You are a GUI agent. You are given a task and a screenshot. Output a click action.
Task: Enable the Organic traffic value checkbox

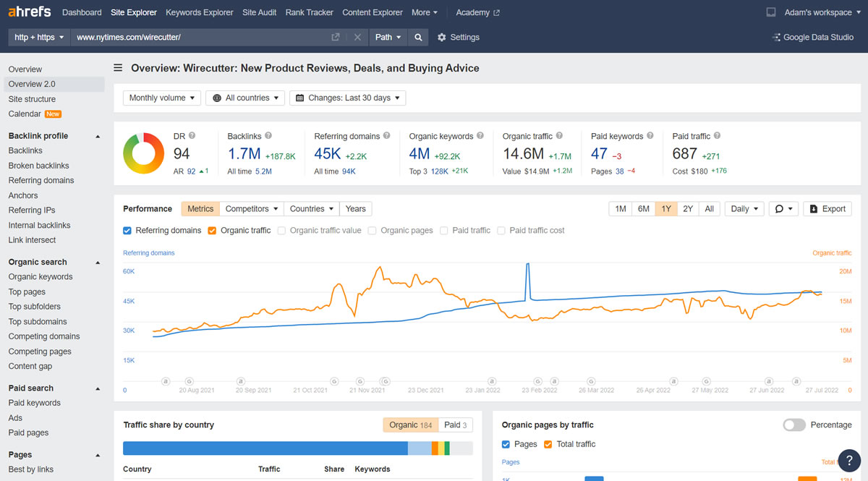[x=282, y=230]
